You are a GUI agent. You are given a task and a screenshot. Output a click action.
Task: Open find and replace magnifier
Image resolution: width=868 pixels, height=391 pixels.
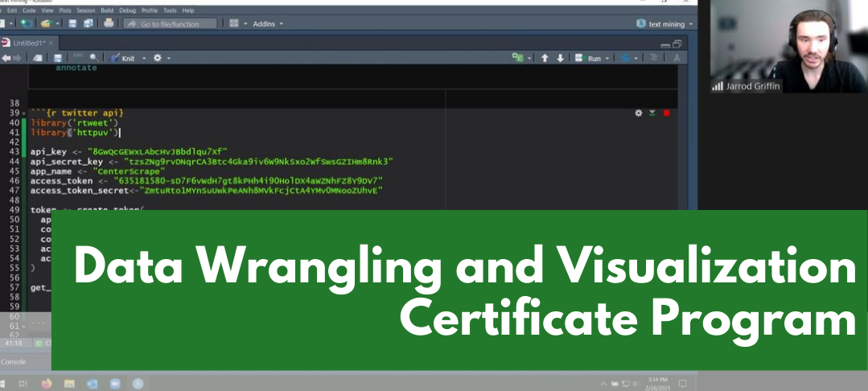click(94, 58)
